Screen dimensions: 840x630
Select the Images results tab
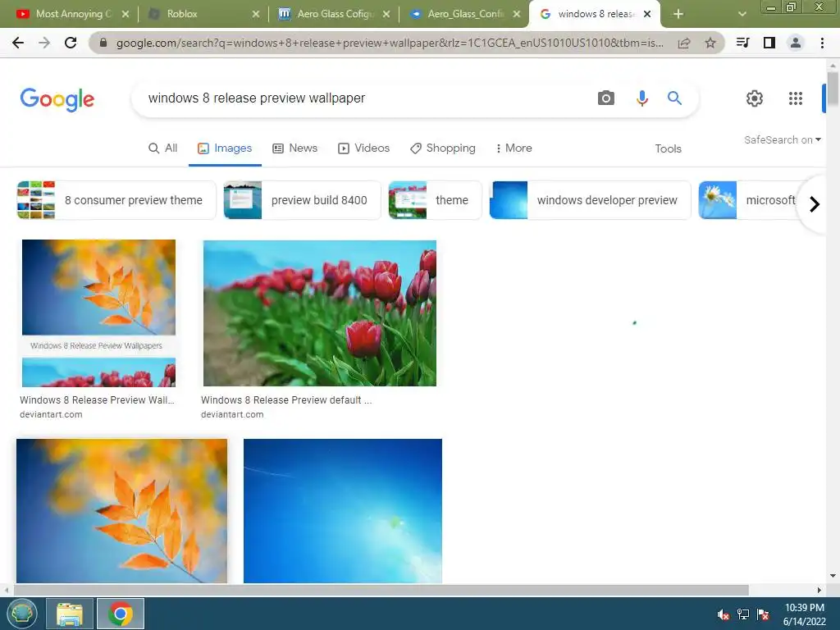tap(225, 148)
